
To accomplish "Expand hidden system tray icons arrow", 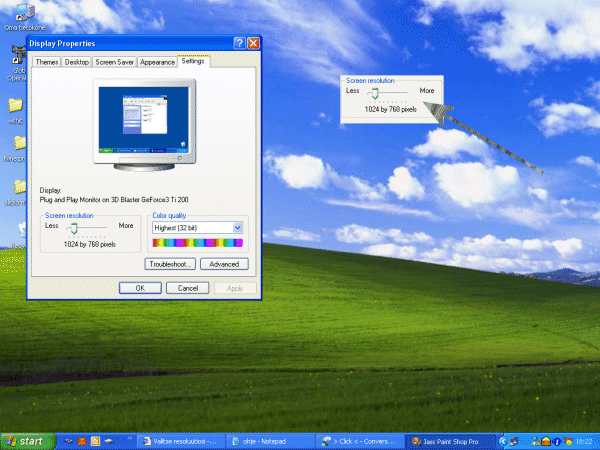I will pyautogui.click(x=503, y=442).
